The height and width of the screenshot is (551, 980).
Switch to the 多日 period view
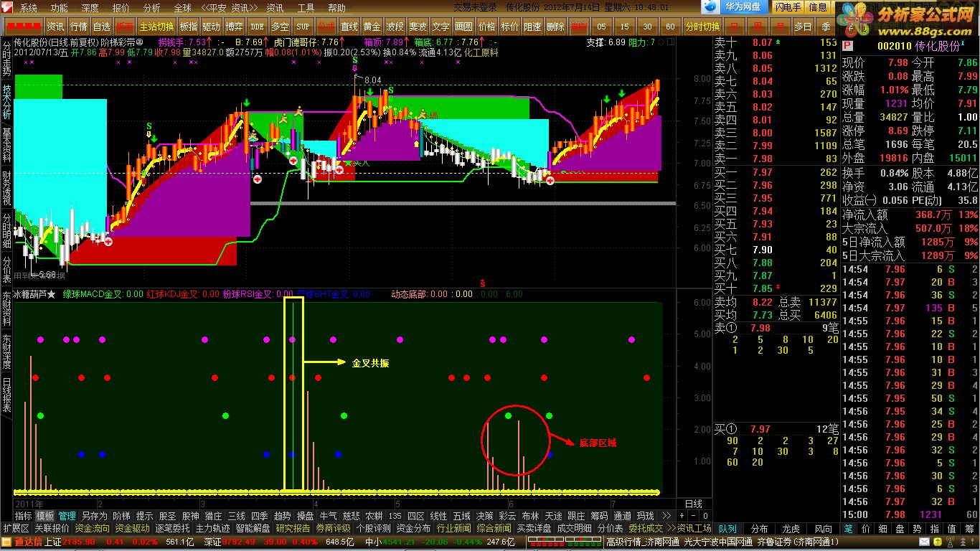[803, 27]
